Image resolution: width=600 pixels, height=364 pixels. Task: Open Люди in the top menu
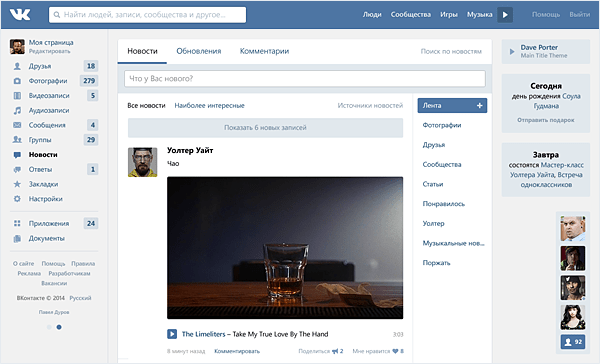coord(372,15)
